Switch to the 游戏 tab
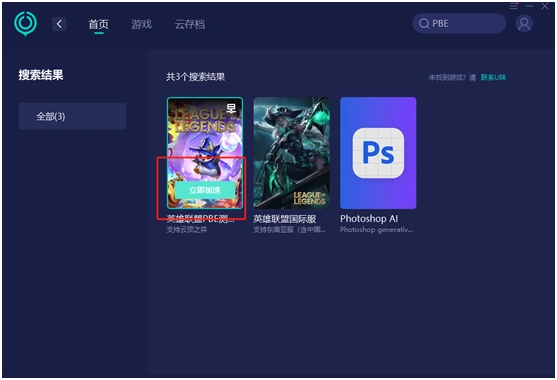This screenshot has height=380, width=557. (x=141, y=24)
